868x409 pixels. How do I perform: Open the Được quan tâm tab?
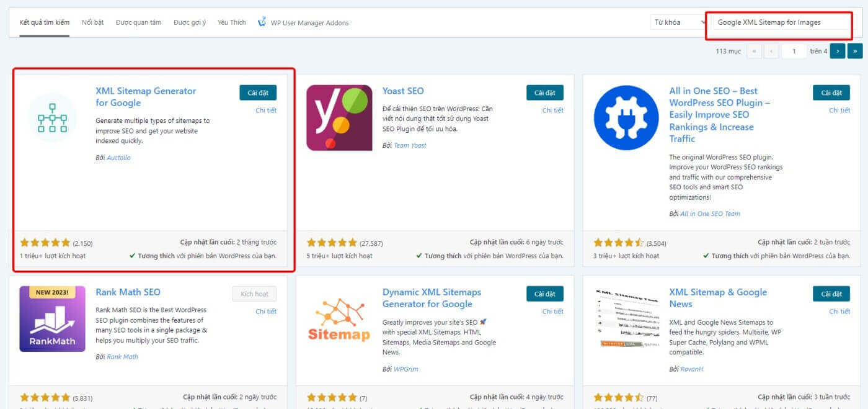pos(139,22)
